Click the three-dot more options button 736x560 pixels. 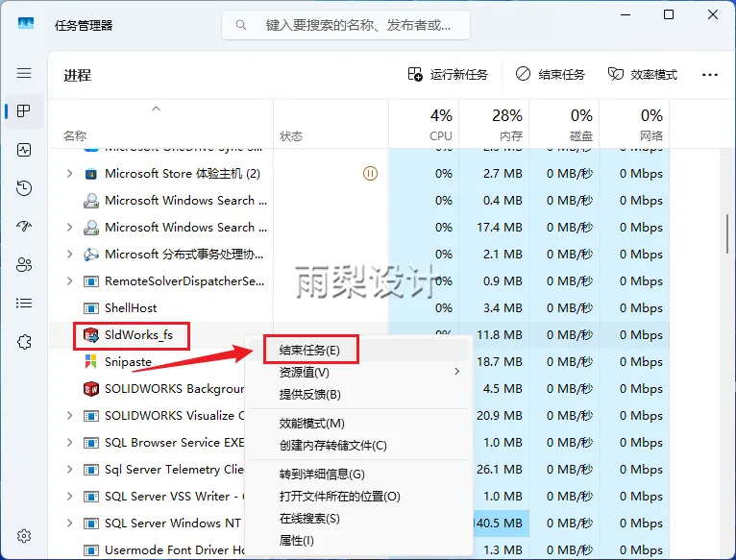click(710, 75)
